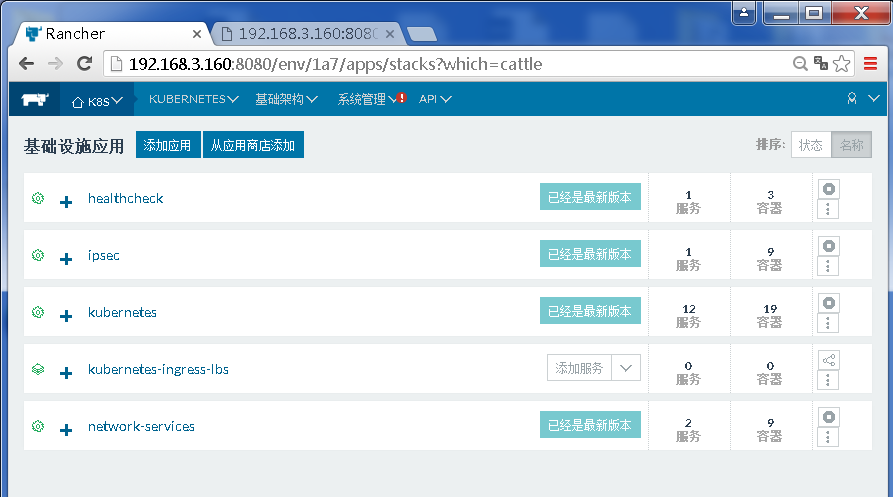Image resolution: width=893 pixels, height=497 pixels.
Task: Open a new browser tab
Action: [422, 34]
